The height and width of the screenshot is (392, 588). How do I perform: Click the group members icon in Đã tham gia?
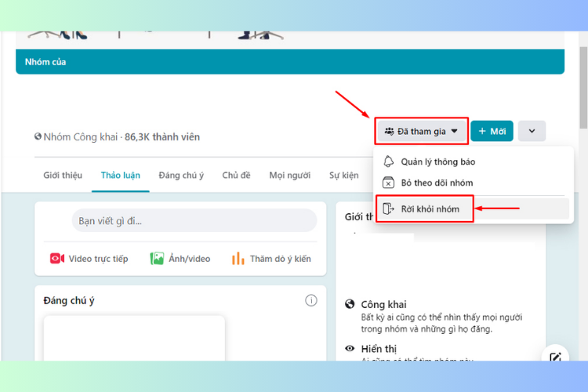389,131
